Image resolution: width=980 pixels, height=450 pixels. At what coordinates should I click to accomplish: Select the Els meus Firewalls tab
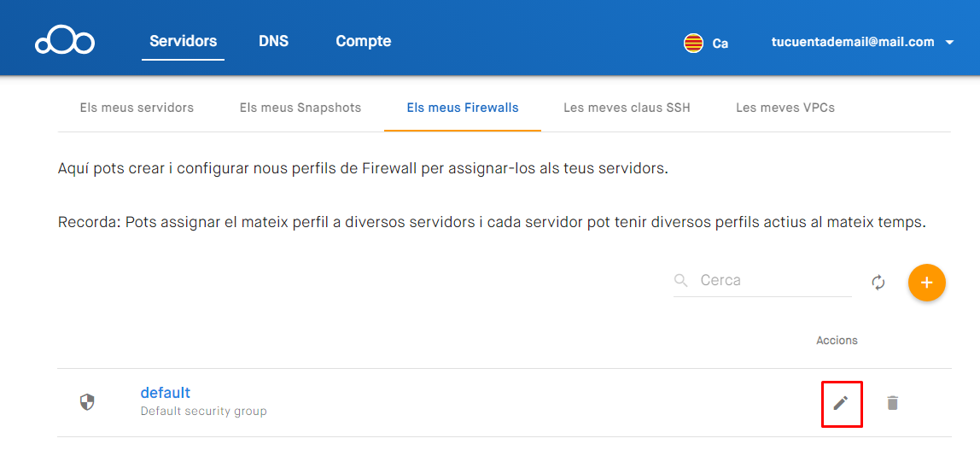pyautogui.click(x=463, y=108)
